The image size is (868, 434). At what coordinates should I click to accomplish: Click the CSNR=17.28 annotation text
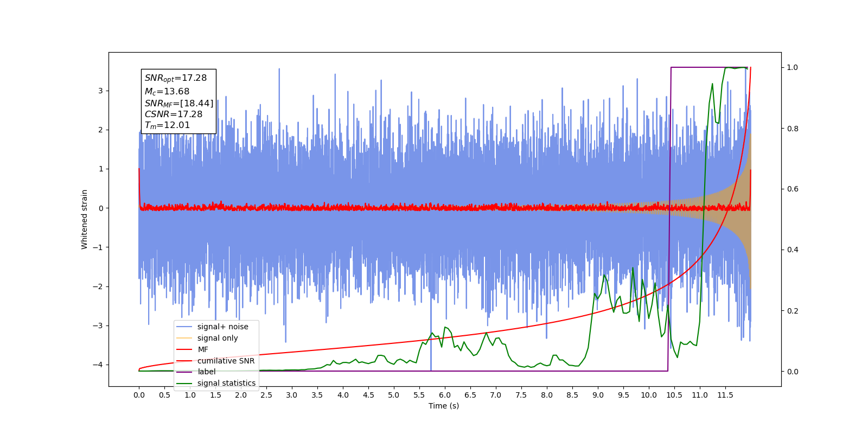(x=174, y=114)
